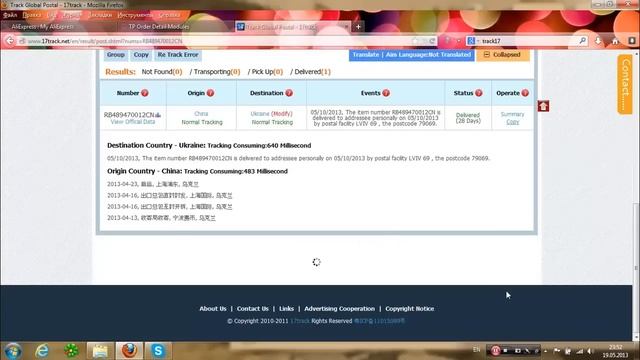Open the Summary link in Operate column
640x360 pixels.
(512, 114)
